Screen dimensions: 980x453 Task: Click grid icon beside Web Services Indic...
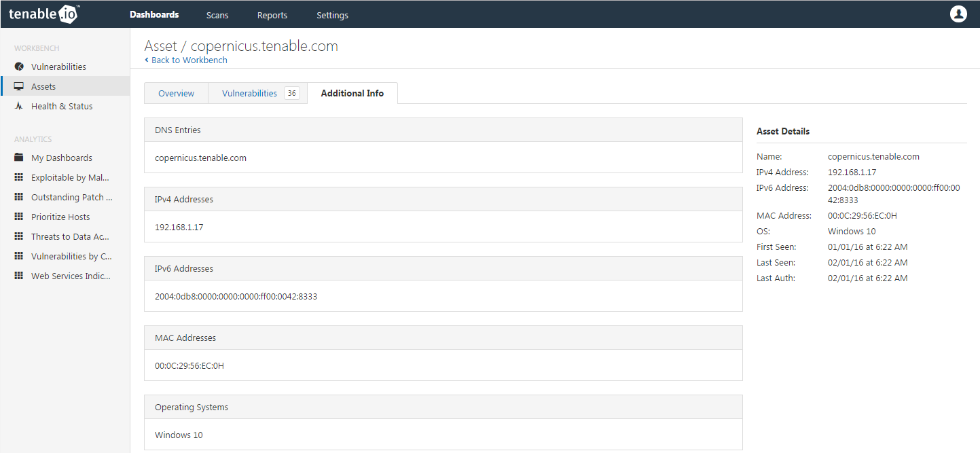tap(19, 276)
